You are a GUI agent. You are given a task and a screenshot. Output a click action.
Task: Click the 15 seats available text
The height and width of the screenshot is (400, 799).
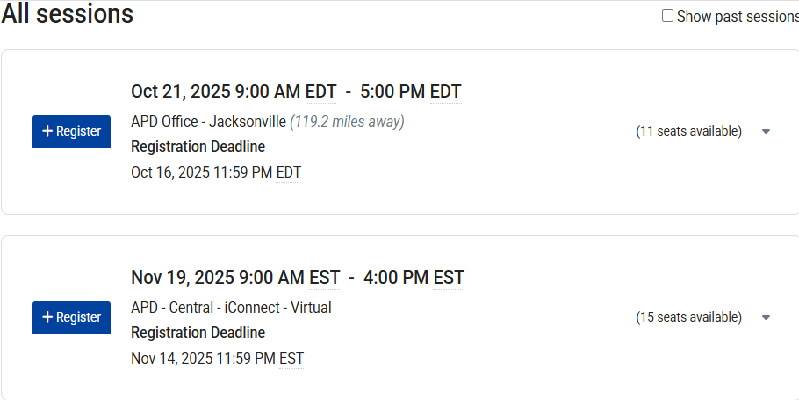[689, 318]
